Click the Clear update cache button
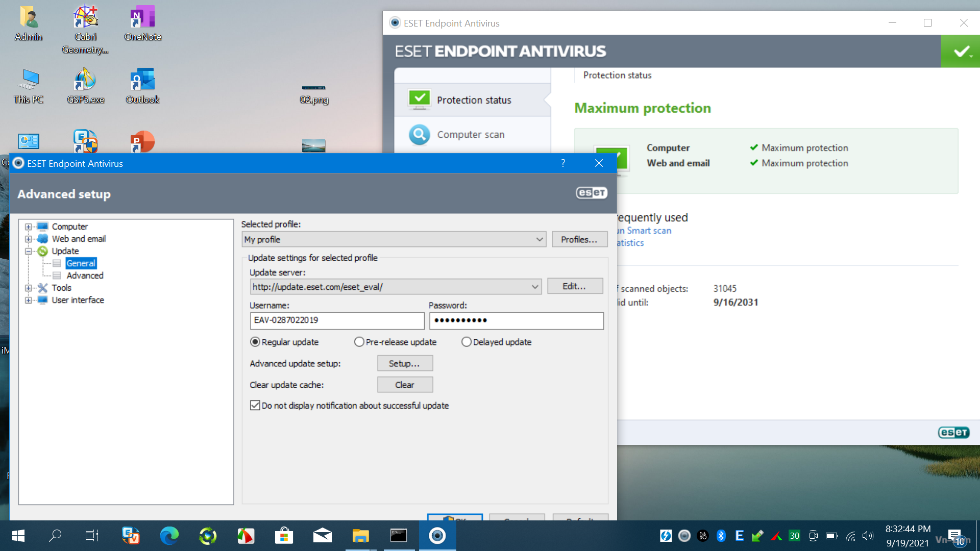The height and width of the screenshot is (551, 980). point(404,385)
